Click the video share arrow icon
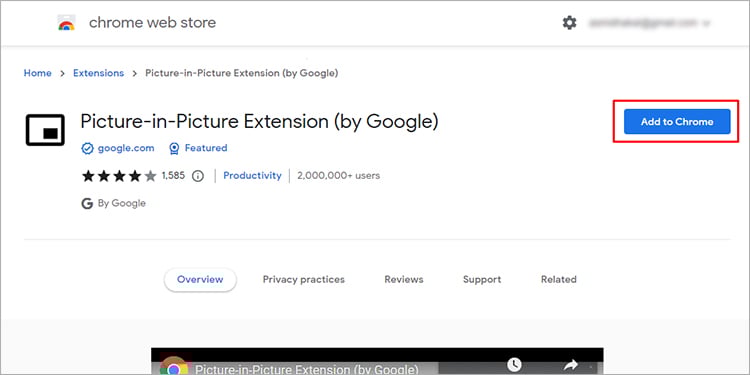 point(571,365)
